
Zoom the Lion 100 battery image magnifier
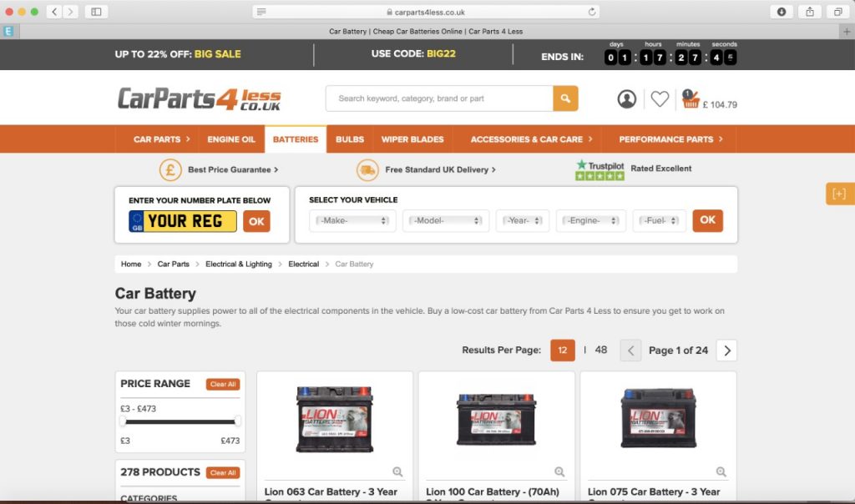click(559, 471)
